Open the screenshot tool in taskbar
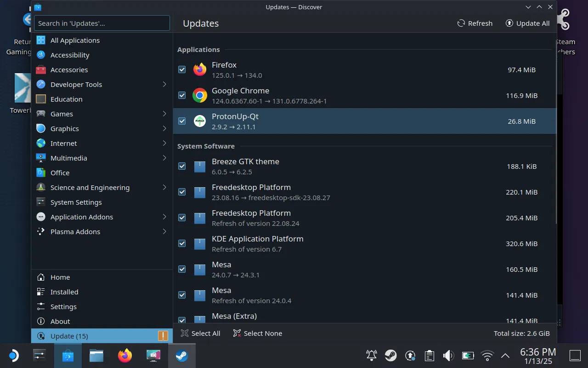The image size is (588, 368). 153,356
